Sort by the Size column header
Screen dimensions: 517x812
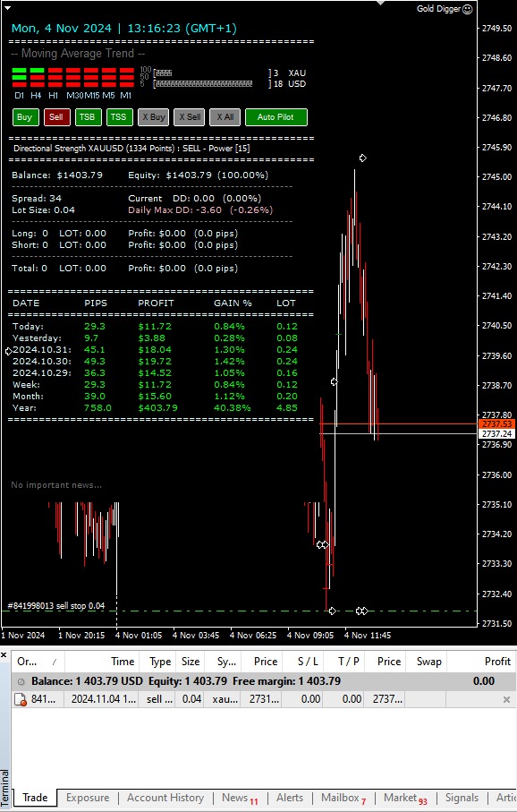tap(191, 662)
